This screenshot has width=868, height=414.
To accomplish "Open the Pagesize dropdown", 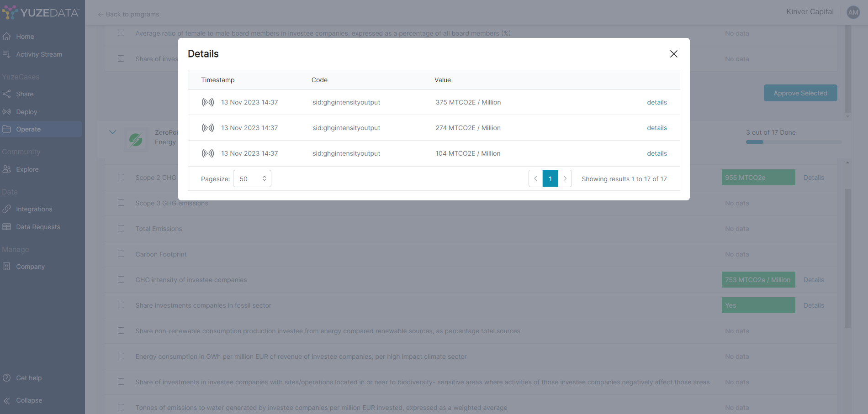I will point(252,178).
